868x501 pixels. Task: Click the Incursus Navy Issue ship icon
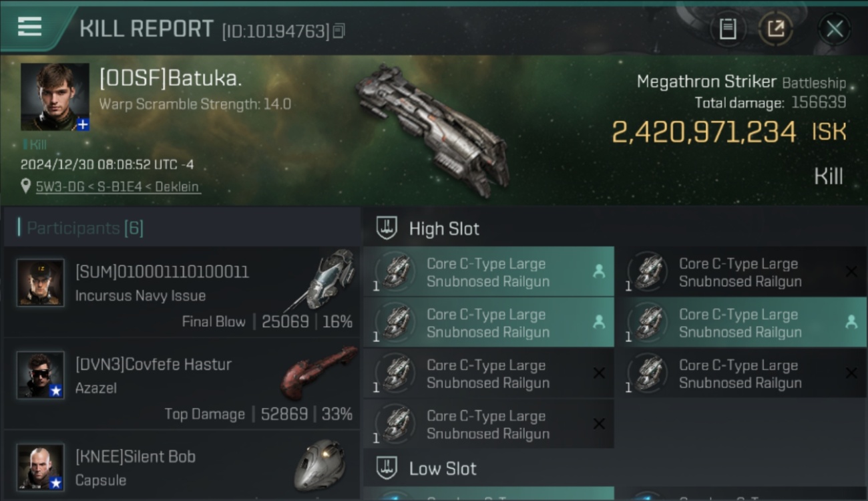[x=320, y=279]
